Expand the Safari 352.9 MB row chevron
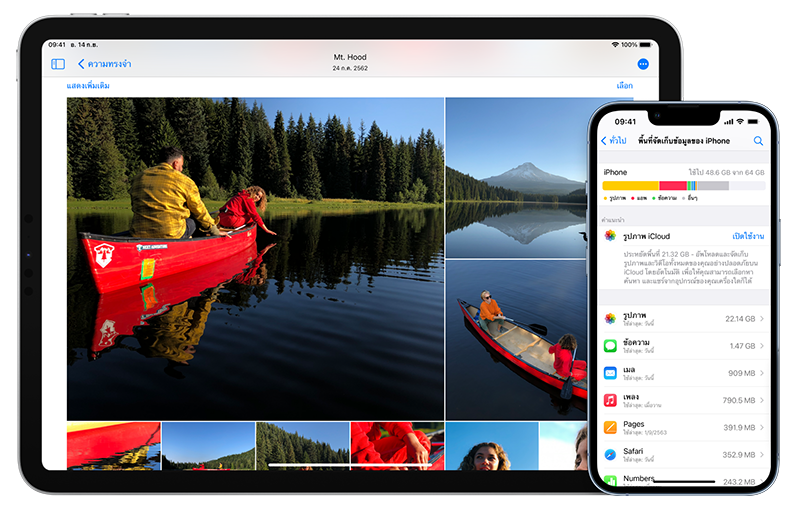The width and height of the screenshot is (800, 511). 762,454
